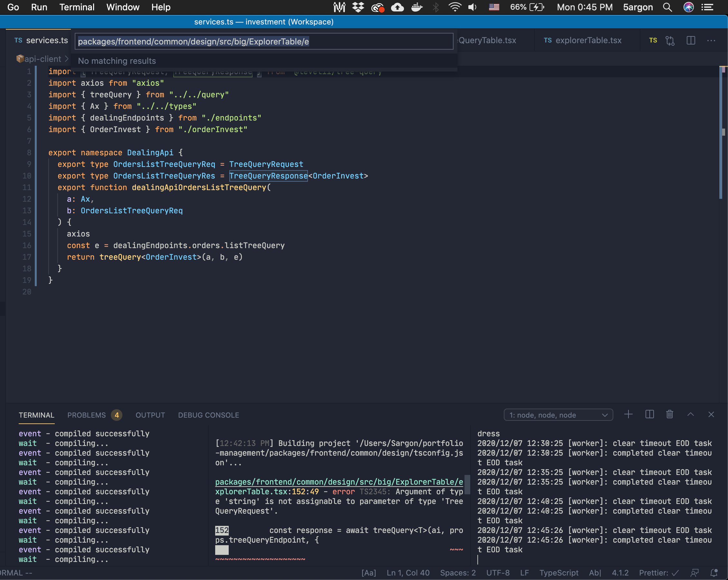Open notifications bell in status bar

[x=714, y=573]
